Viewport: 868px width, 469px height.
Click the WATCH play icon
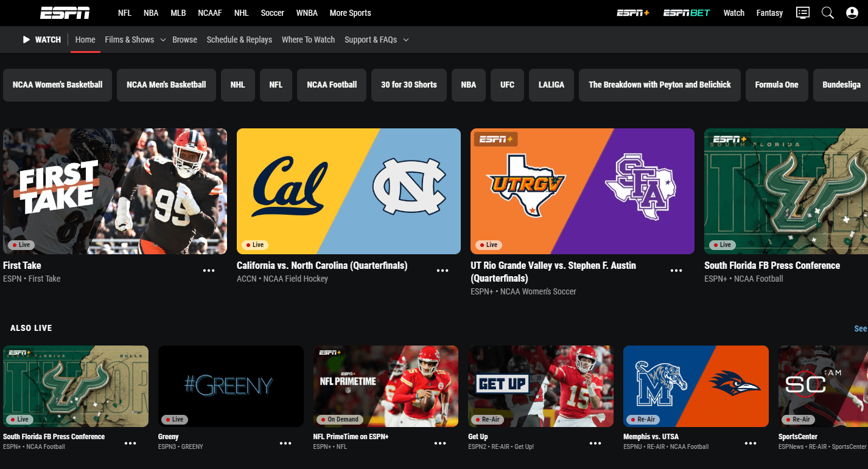pyautogui.click(x=26, y=39)
